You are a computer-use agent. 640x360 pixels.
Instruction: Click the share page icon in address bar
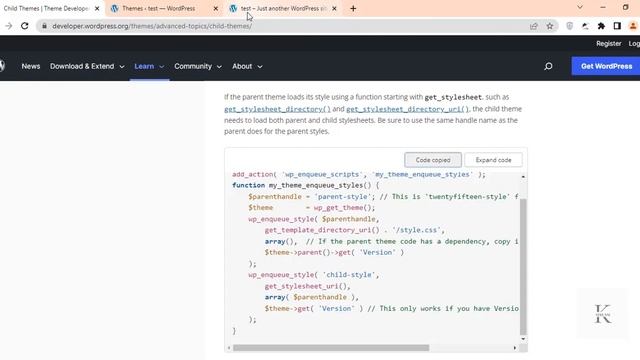(x=533, y=26)
